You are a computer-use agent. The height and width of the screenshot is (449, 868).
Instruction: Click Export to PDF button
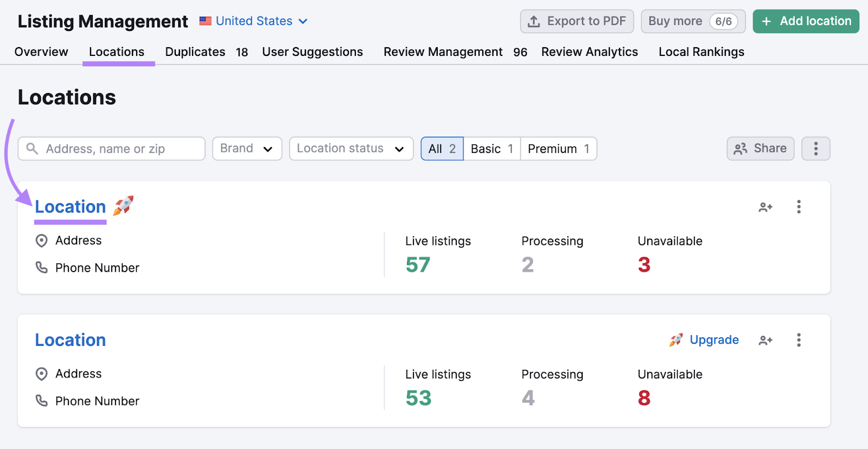tap(577, 21)
